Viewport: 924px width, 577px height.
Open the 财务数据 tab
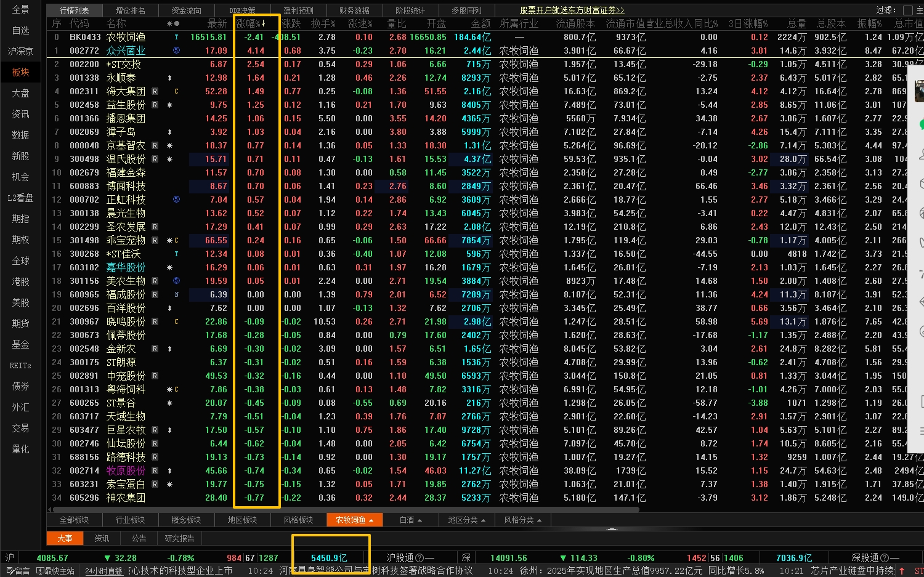(x=354, y=10)
